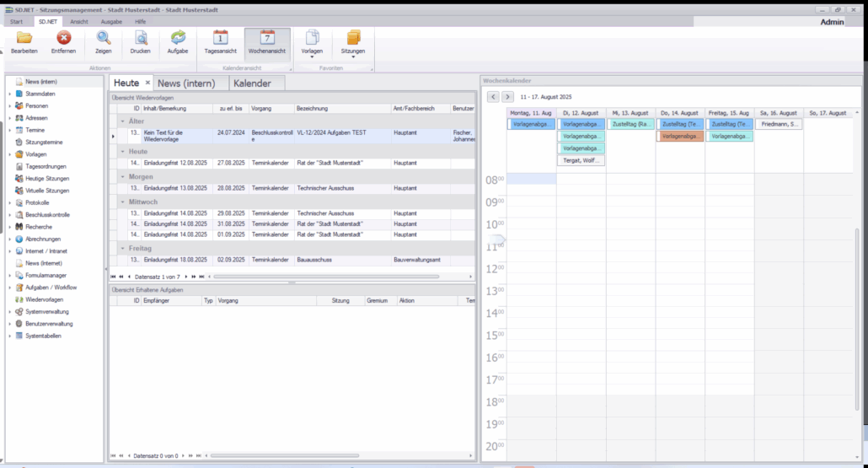Open the Ansicht ribbon tab
Image resolution: width=868 pixels, height=468 pixels.
[x=78, y=20]
